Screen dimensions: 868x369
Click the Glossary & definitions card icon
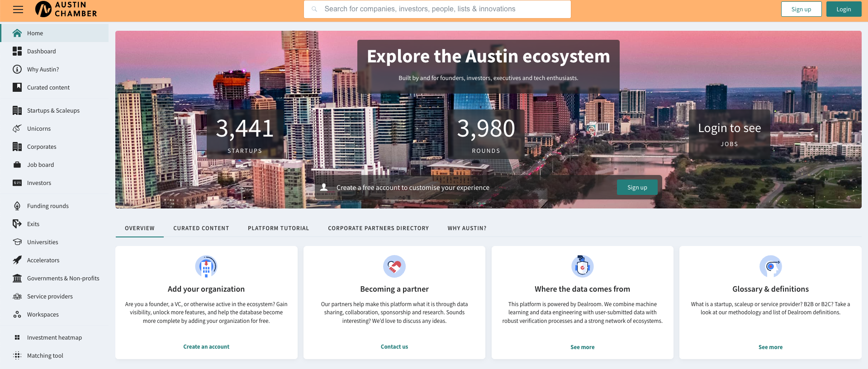coord(771,266)
